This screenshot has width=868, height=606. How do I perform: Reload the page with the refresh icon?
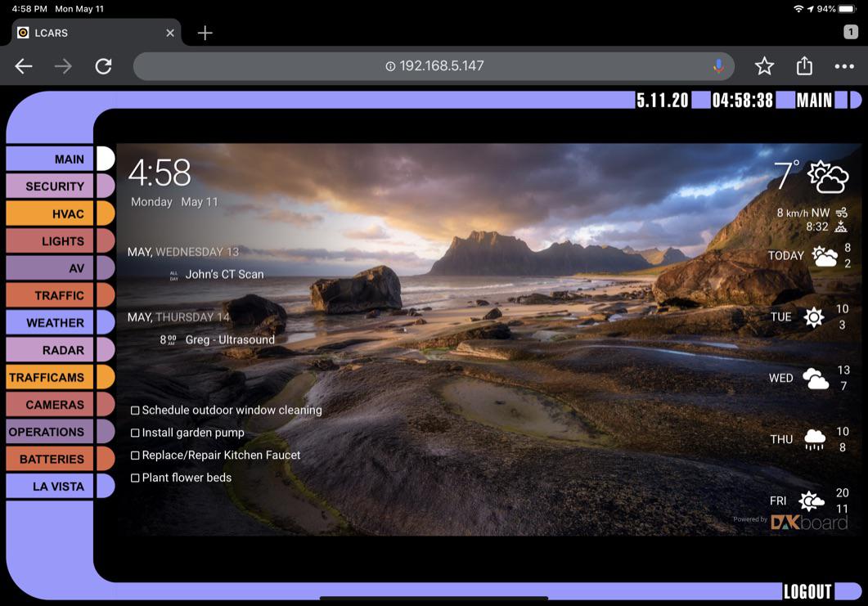point(103,66)
